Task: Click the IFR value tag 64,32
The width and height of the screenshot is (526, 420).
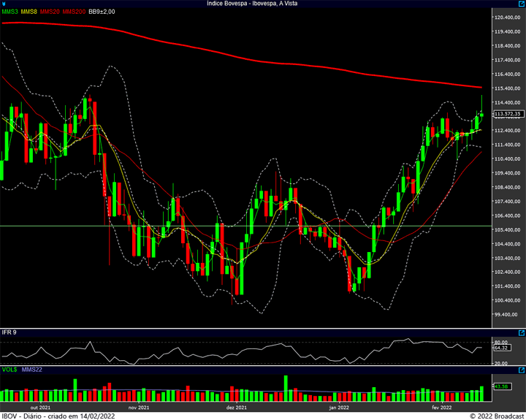Action: coord(502,348)
